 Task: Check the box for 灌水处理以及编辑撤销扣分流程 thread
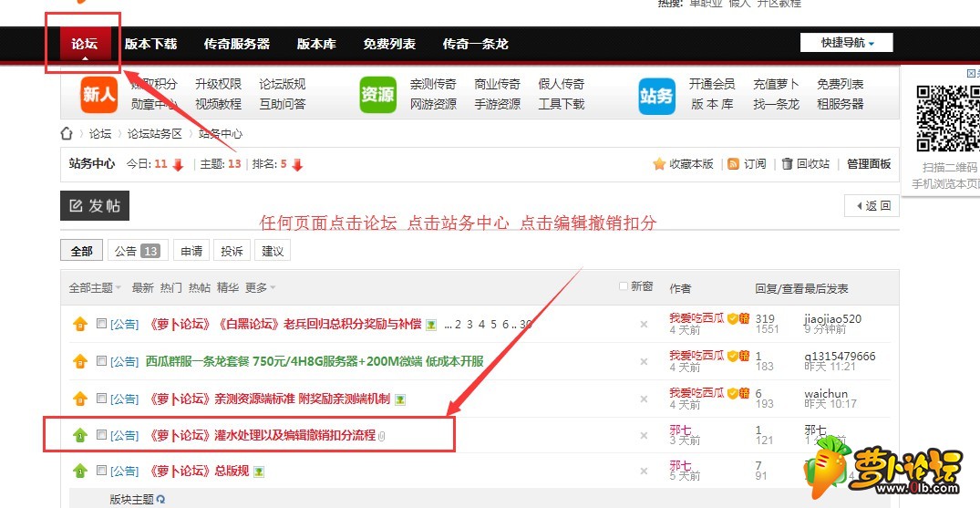pyautogui.click(x=101, y=435)
